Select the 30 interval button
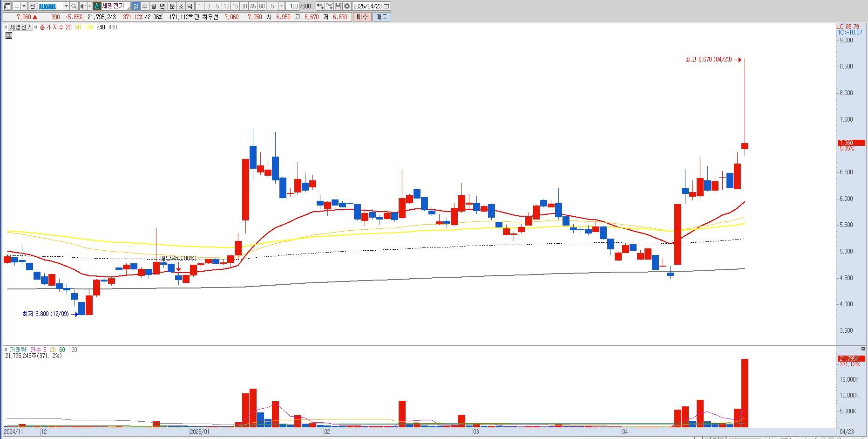 [244, 6]
